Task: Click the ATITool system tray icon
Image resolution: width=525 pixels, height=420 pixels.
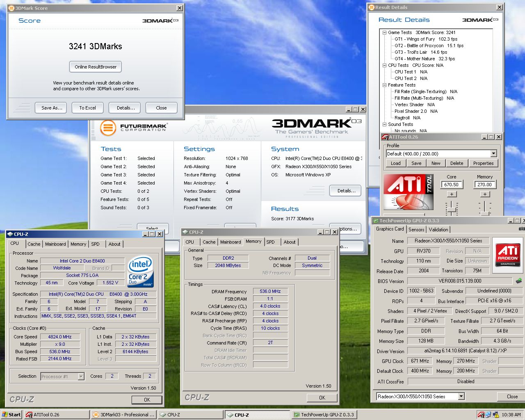Action: pyautogui.click(x=481, y=415)
